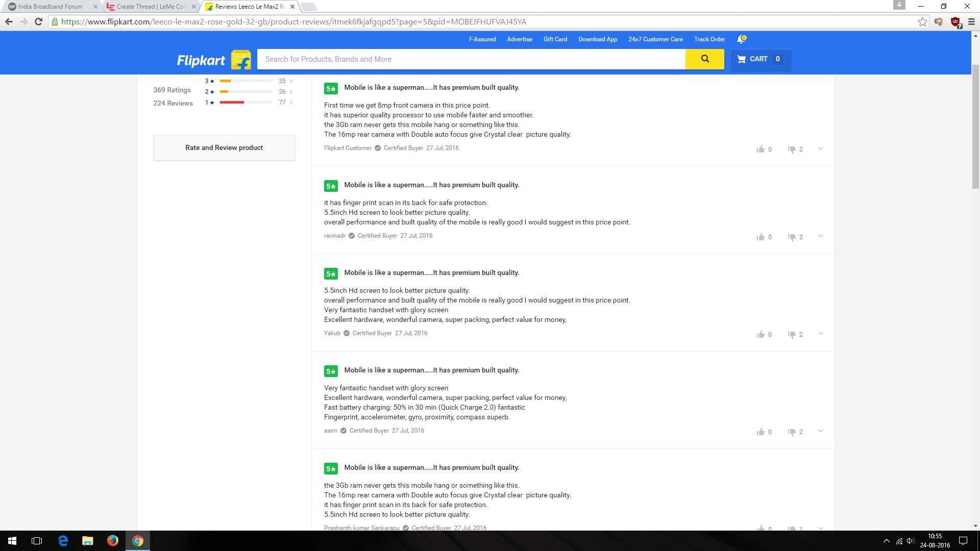Thumbs down Yakub's review

pyautogui.click(x=792, y=335)
